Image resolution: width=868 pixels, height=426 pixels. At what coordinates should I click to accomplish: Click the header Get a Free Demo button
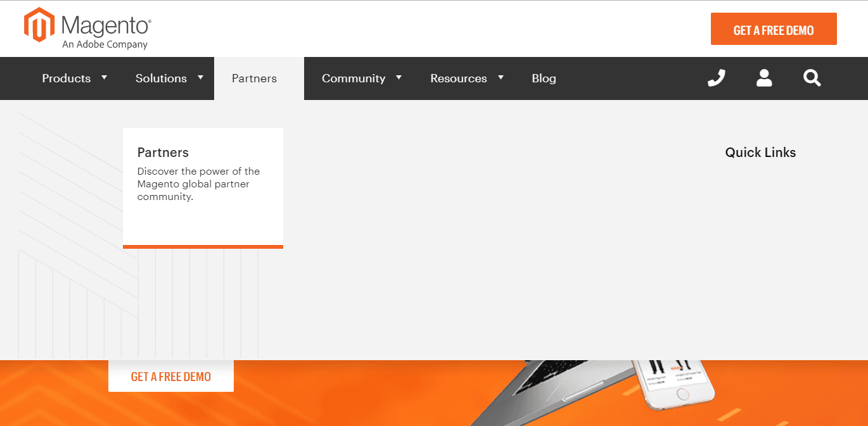pos(774,29)
